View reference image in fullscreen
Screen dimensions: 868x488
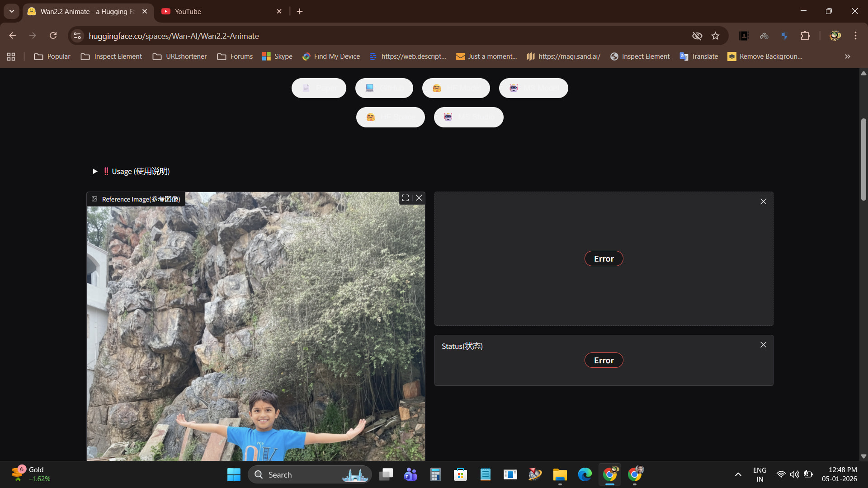(x=406, y=198)
